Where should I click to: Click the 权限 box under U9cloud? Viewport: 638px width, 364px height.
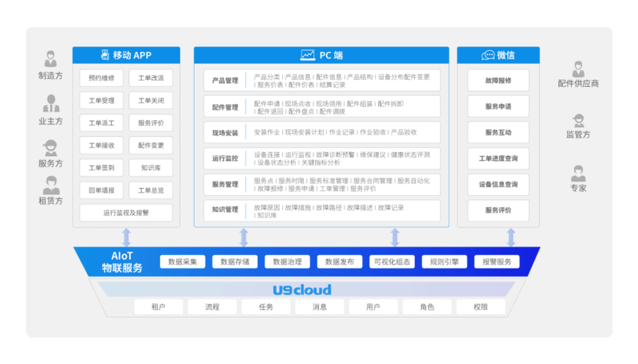[x=481, y=307]
